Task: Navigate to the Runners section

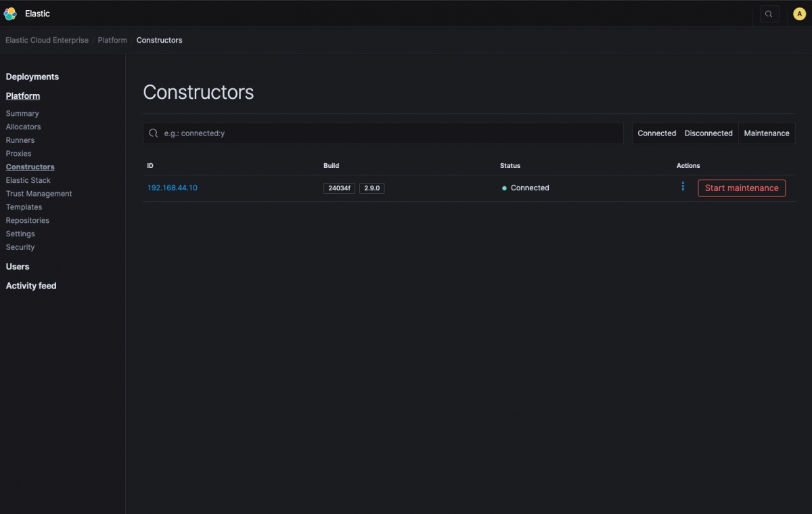Action: tap(20, 140)
